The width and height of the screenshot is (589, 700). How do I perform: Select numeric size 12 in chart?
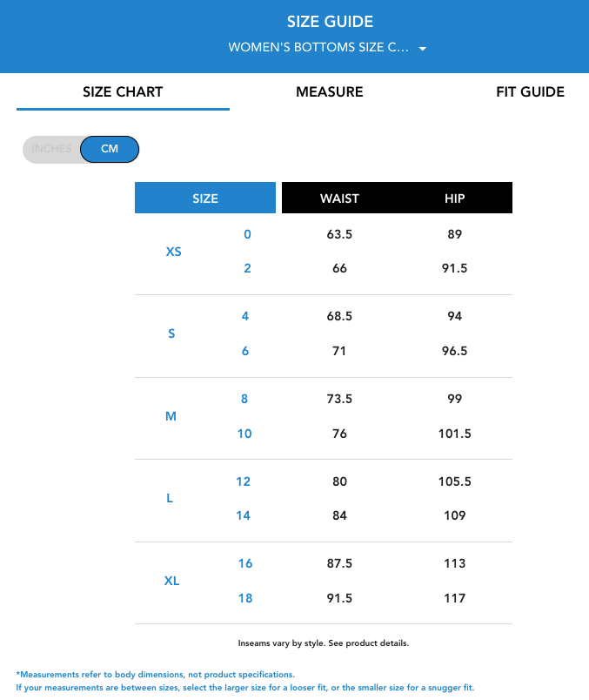(x=243, y=481)
